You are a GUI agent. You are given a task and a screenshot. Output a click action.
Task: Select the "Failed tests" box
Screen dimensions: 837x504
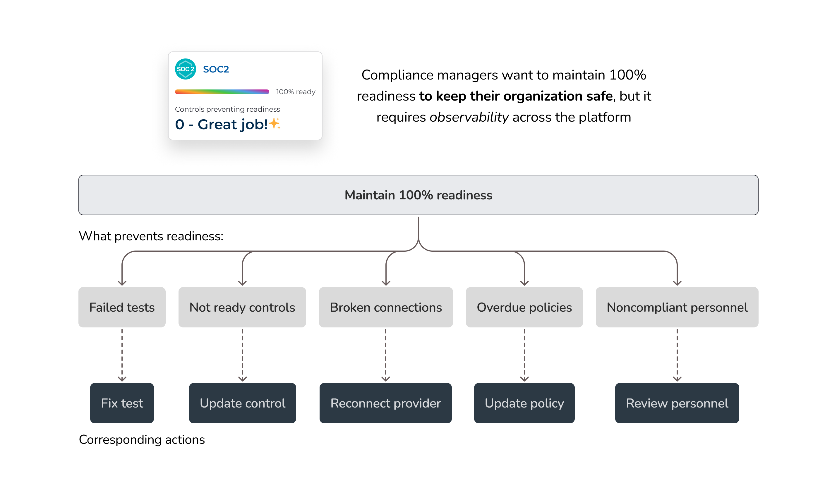tap(122, 307)
